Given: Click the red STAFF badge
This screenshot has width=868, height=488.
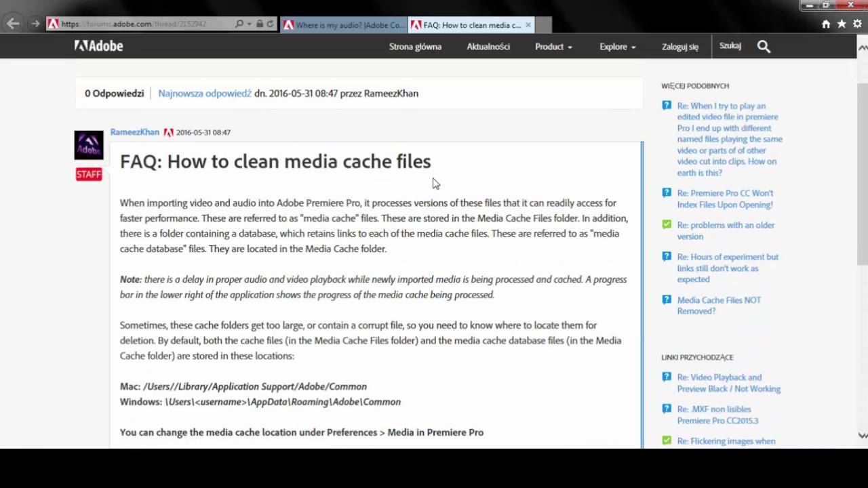Looking at the screenshot, I should [x=89, y=174].
